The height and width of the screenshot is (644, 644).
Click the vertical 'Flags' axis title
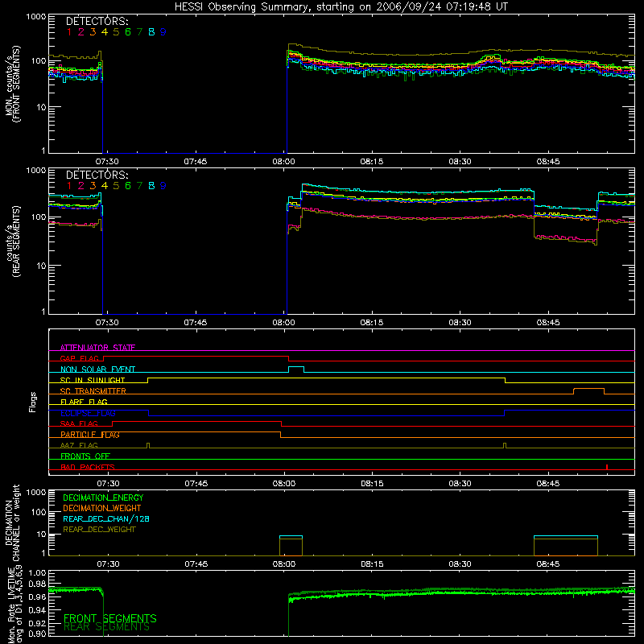coord(32,402)
